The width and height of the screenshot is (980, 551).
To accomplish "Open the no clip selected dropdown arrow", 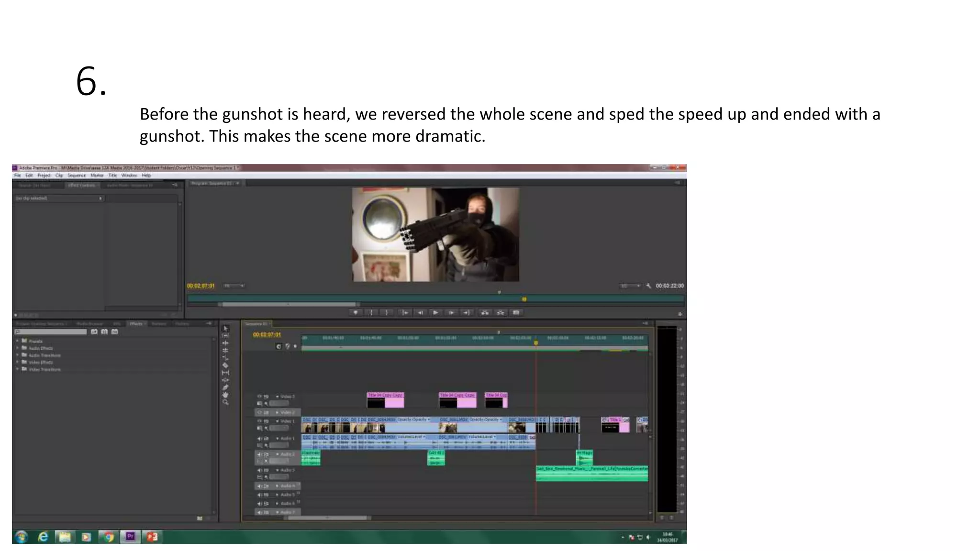I will tap(100, 198).
